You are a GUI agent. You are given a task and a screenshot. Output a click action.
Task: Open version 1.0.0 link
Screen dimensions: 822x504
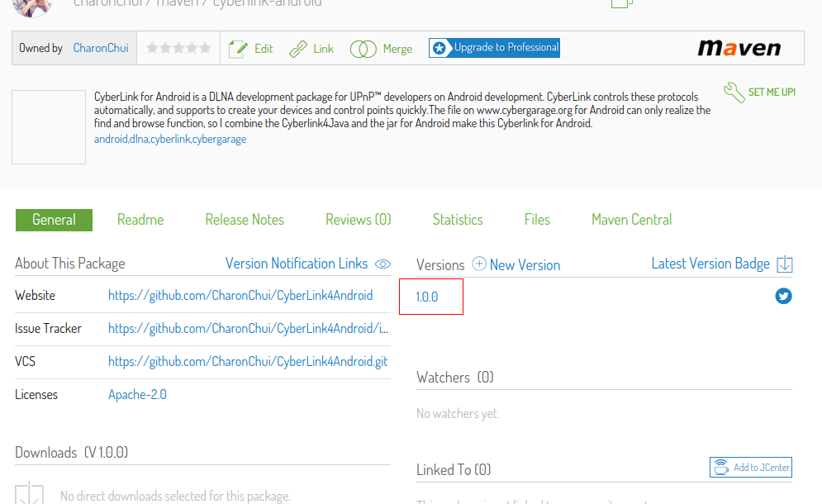(x=427, y=297)
